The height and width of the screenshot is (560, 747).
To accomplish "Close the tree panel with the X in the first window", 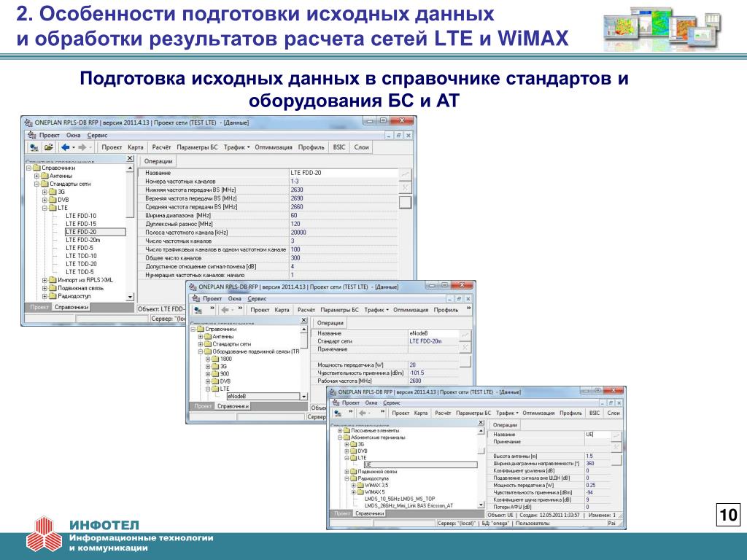I will coord(130,158).
